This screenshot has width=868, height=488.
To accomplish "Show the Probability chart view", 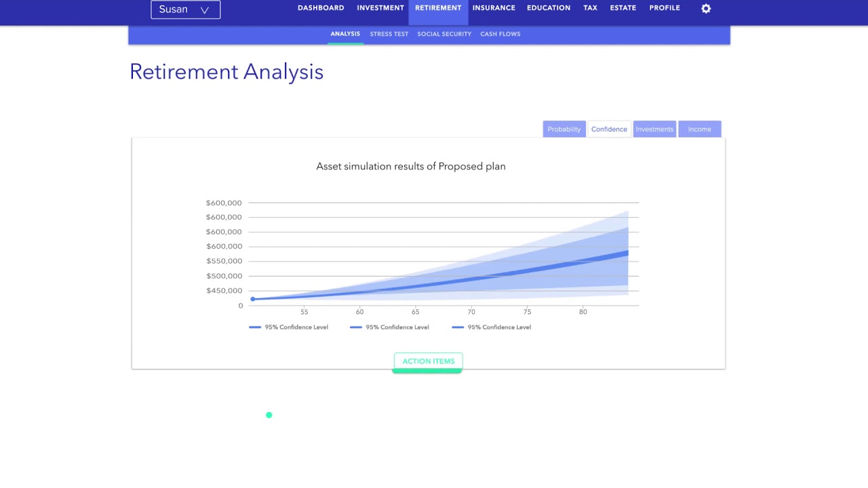I will [564, 129].
